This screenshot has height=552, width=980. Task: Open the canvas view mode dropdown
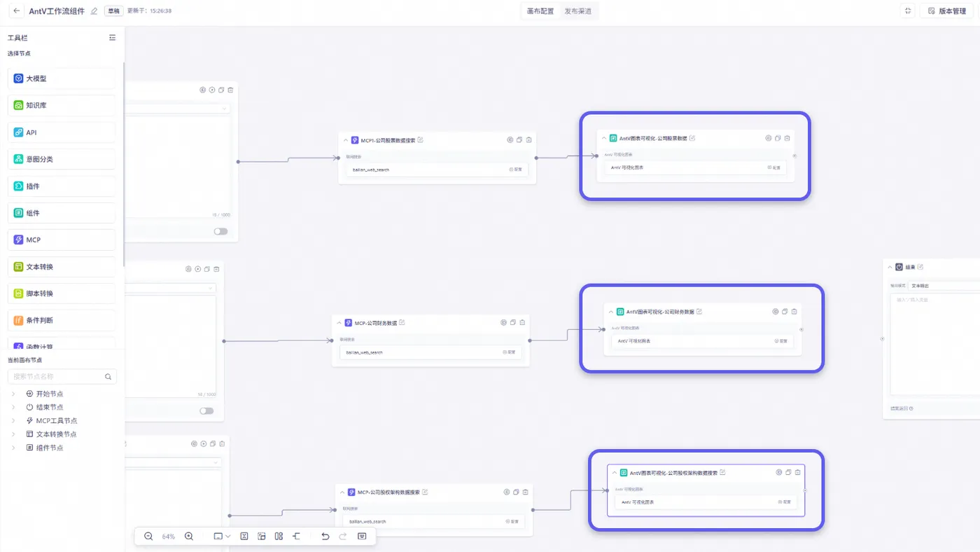tap(222, 536)
